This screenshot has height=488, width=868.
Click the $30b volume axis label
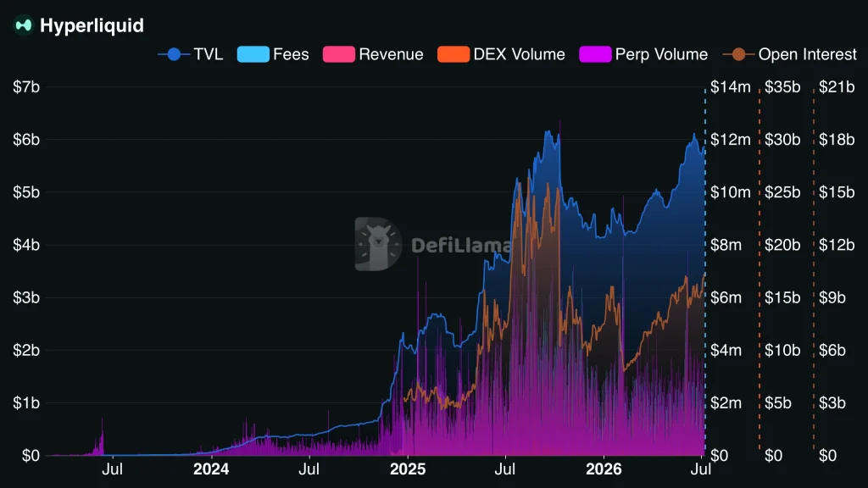(x=782, y=140)
